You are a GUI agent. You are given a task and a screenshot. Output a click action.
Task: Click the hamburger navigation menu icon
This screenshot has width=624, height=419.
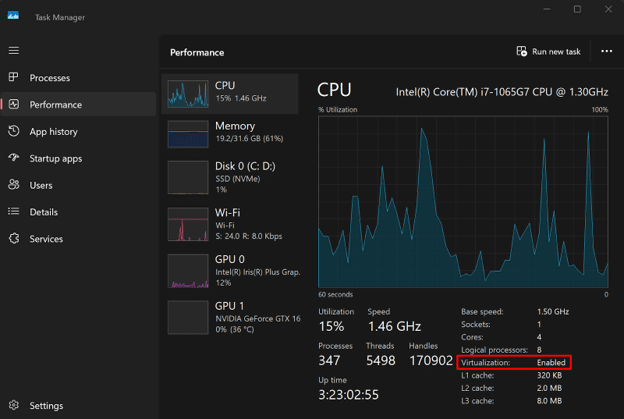pos(14,50)
